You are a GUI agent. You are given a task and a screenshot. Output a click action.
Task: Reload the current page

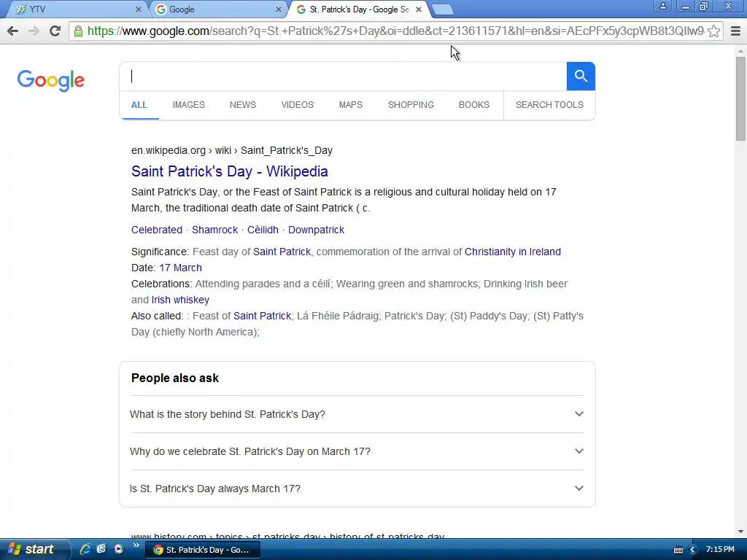(x=55, y=31)
